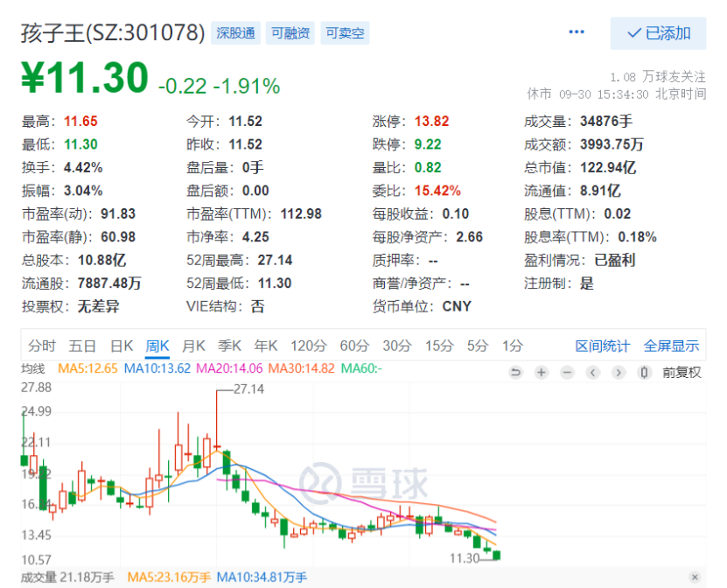Open the three-dot more options menu
The width and height of the screenshot is (727, 588).
(x=577, y=32)
